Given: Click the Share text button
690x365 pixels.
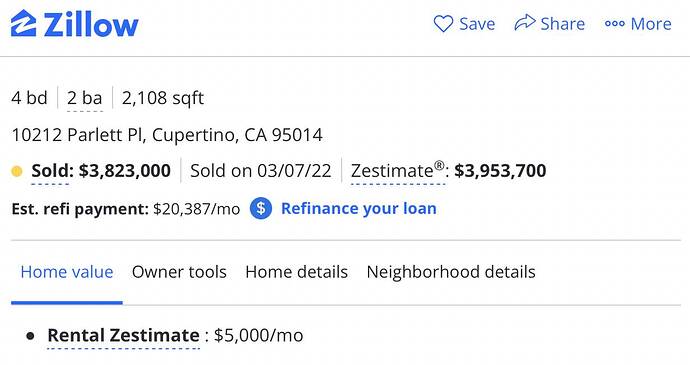Looking at the screenshot, I should [x=563, y=24].
